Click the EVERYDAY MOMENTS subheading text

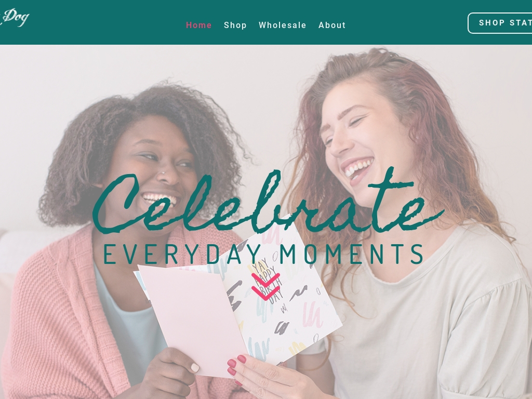point(263,254)
